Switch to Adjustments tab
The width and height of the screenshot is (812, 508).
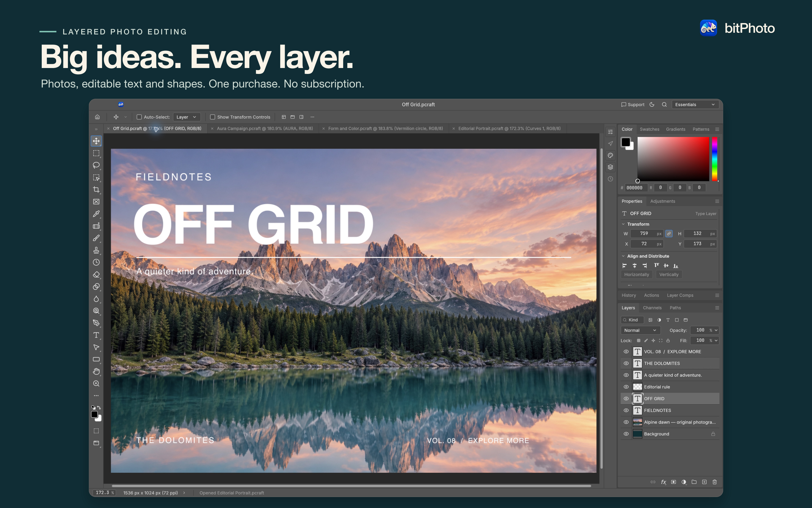662,201
